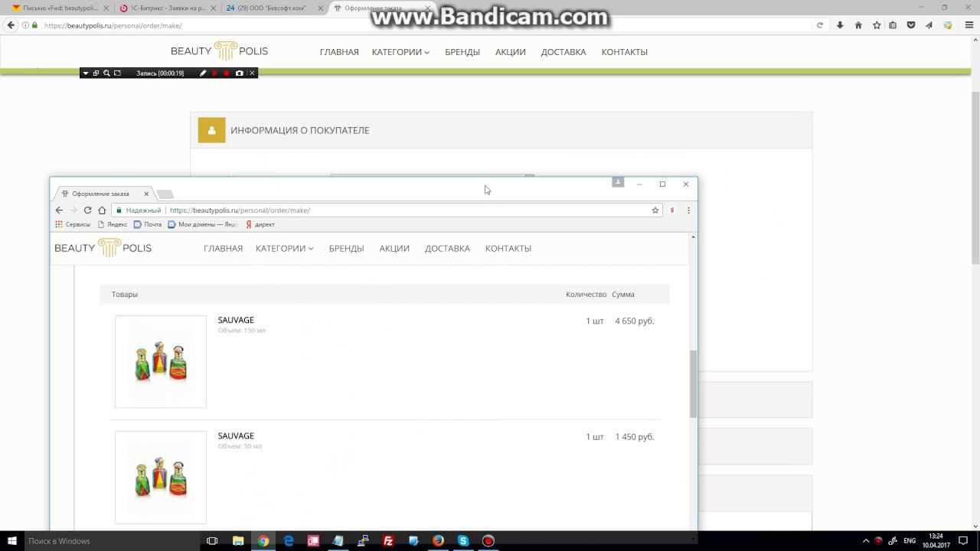980x551 pixels.
Task: Open Task View on the taskbar
Action: (212, 541)
